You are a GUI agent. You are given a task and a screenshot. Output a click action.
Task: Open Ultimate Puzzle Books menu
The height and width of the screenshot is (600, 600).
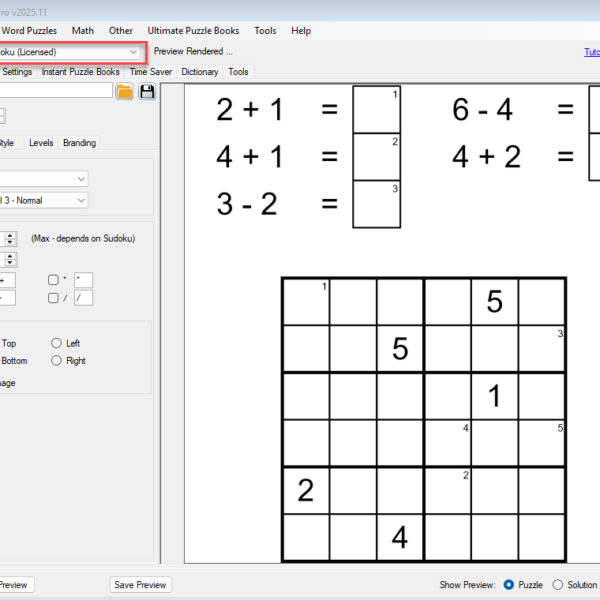193,31
